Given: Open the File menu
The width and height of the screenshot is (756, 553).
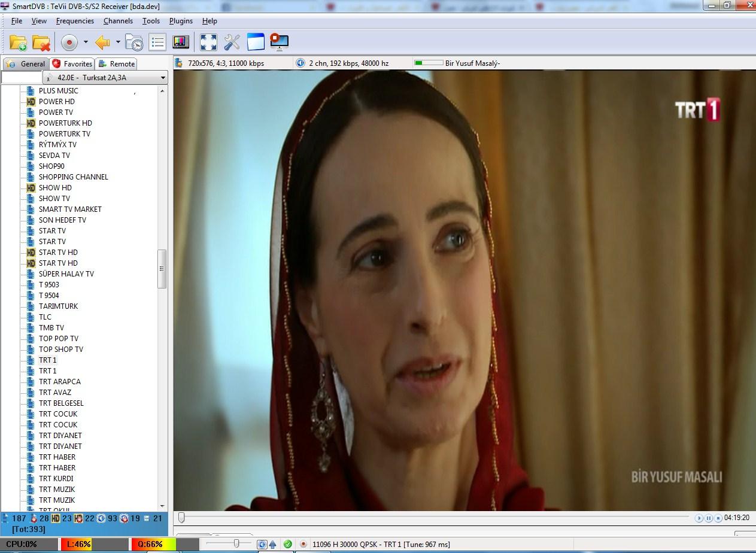Looking at the screenshot, I should [17, 21].
